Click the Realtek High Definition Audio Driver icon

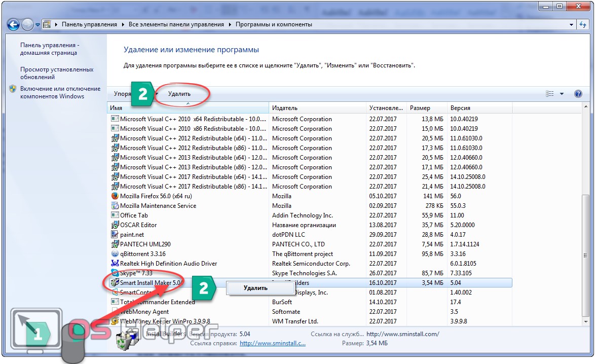[x=115, y=264]
